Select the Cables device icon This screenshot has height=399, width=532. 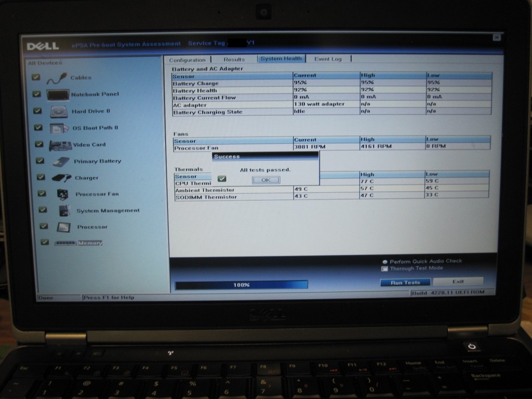(x=57, y=78)
